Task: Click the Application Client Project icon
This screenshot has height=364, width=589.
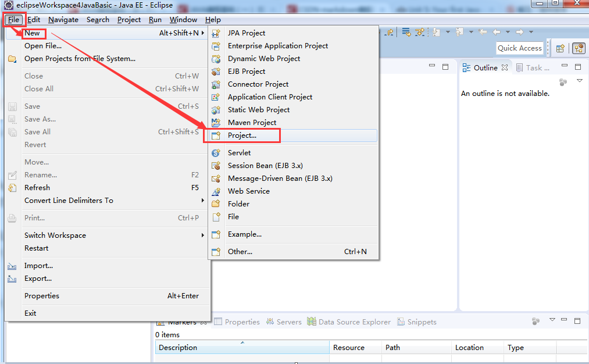Action: [x=216, y=97]
